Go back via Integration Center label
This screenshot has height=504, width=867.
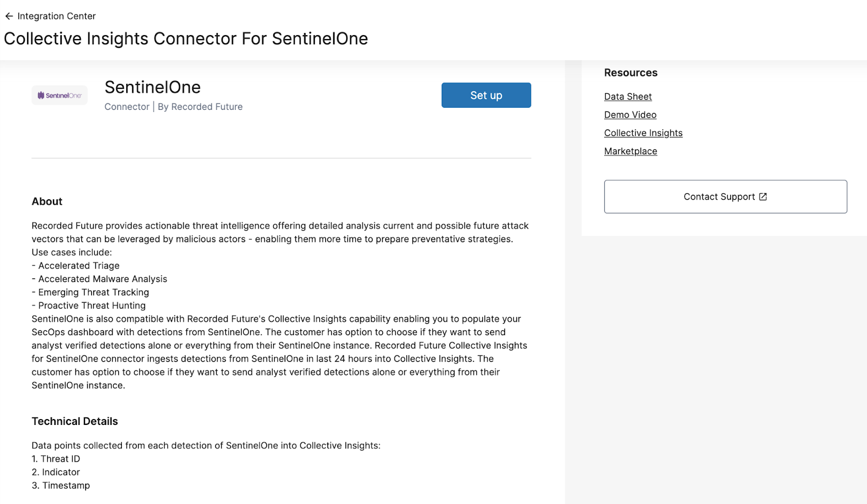56,16
